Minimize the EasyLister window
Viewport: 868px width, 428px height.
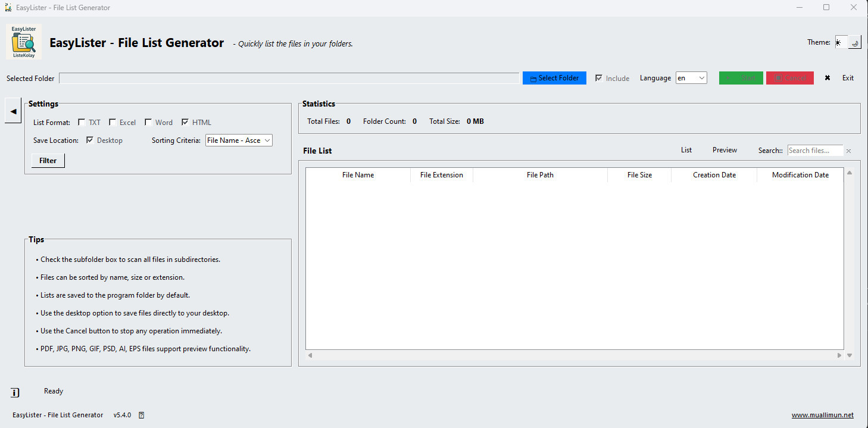click(x=798, y=7)
